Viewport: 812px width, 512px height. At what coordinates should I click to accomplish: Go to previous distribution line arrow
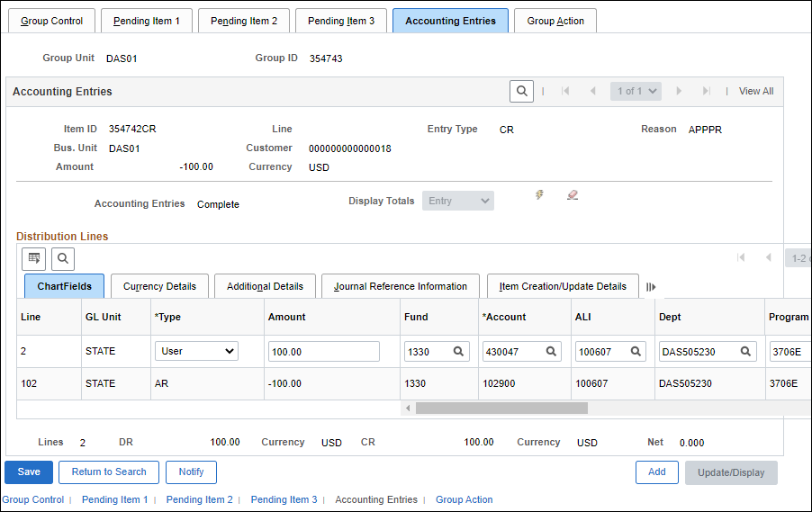769,258
